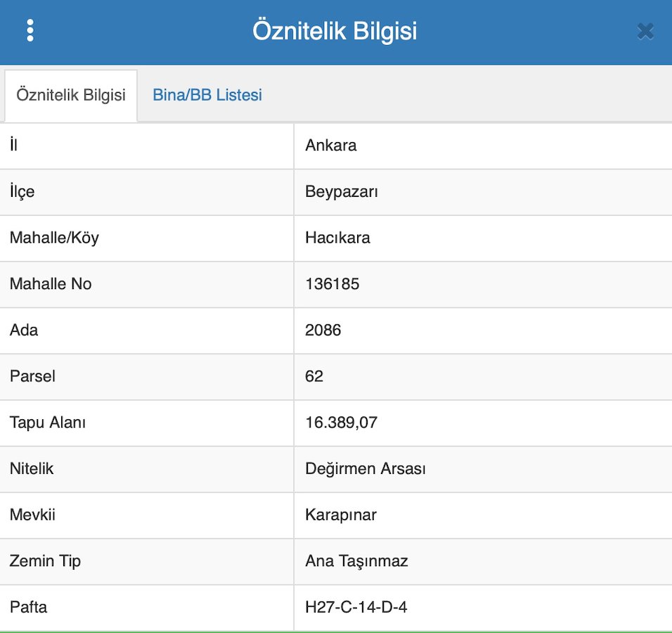The height and width of the screenshot is (633, 672).
Task: Click the Ana Taşınmaz value
Action: [356, 561]
